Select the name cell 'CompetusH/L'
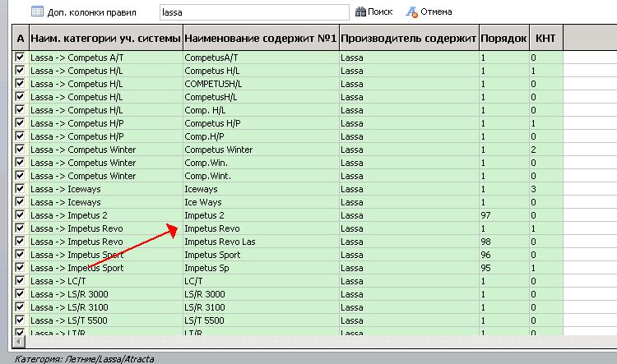This screenshot has width=617, height=364. pos(261,97)
